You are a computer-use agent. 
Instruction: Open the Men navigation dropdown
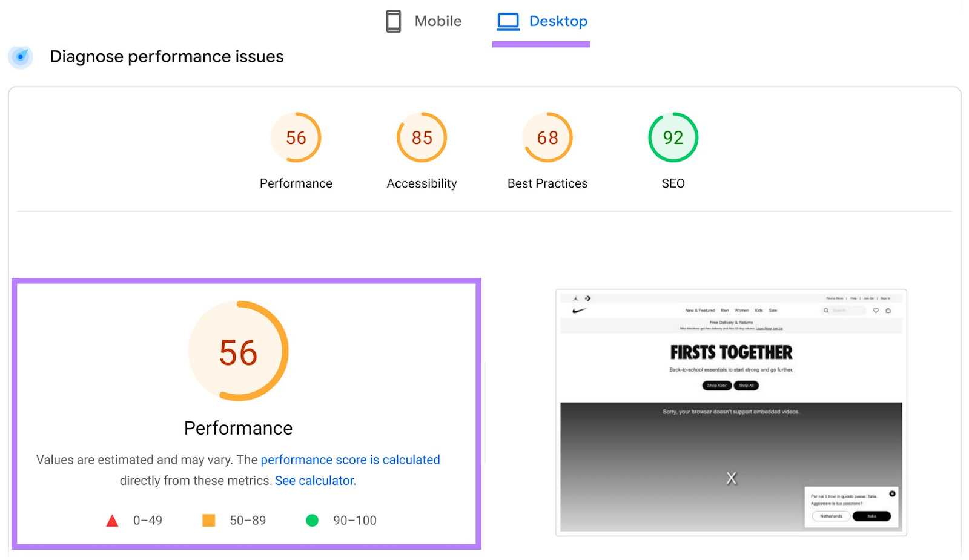pyautogui.click(x=725, y=310)
